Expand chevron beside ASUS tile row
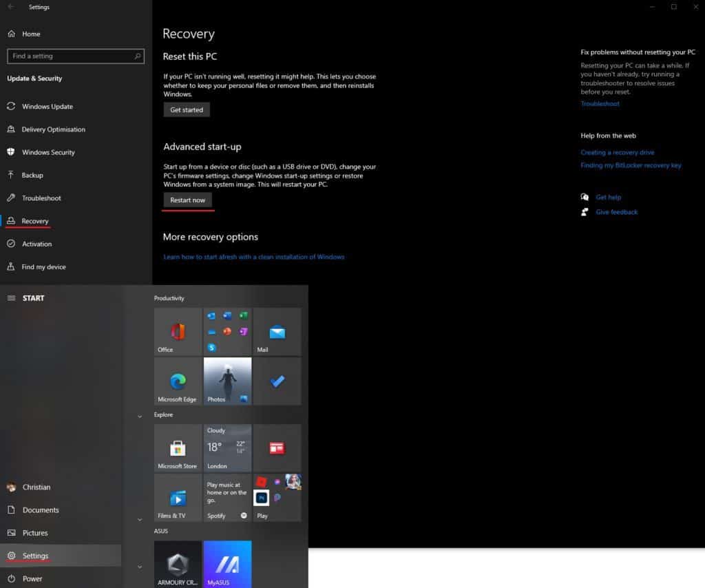This screenshot has height=588, width=705. 140,567
